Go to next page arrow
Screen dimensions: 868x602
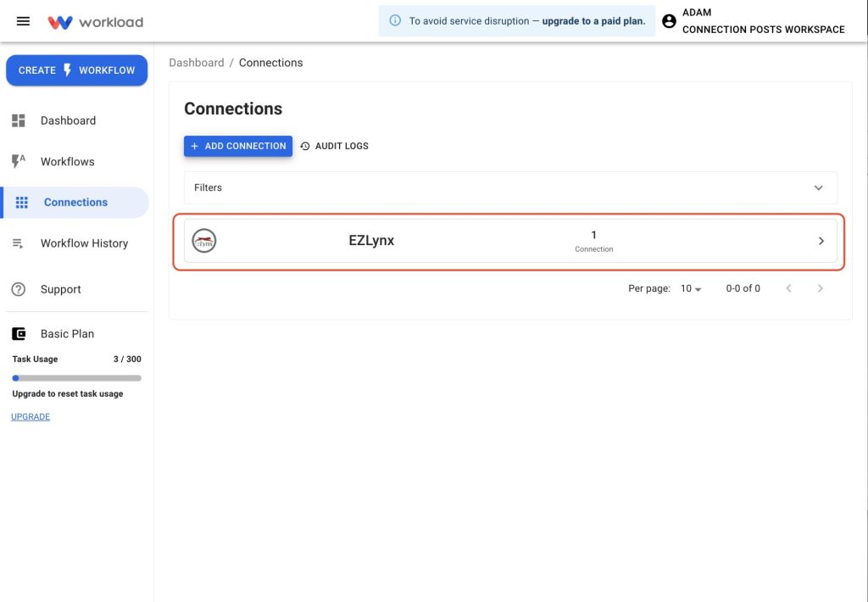coord(821,288)
